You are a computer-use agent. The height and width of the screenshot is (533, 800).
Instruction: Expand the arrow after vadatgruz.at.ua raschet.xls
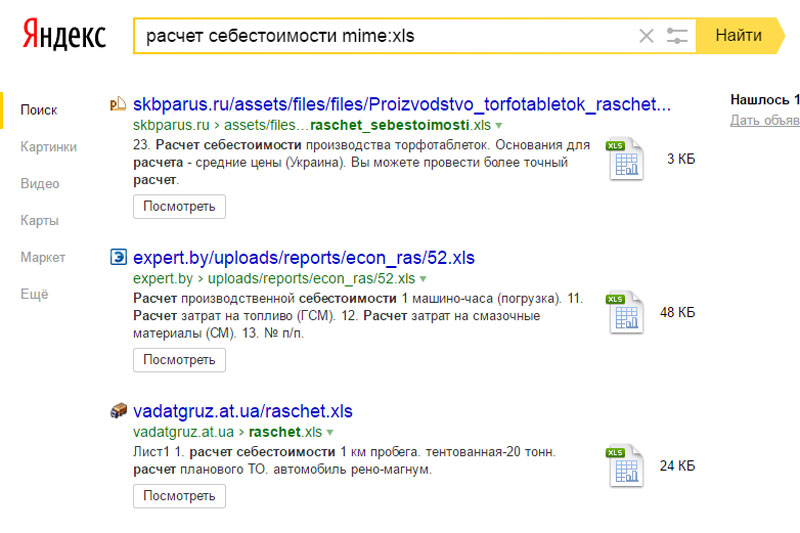tap(330, 433)
